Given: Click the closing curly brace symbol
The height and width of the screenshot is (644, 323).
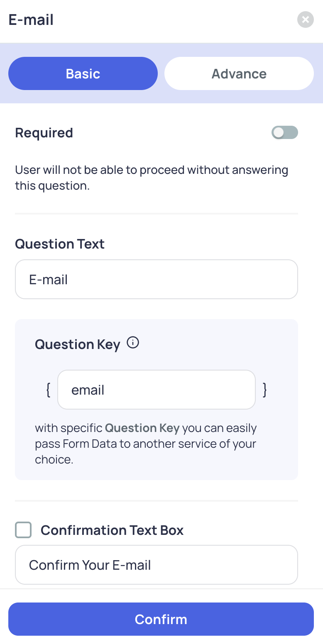Looking at the screenshot, I should (x=265, y=390).
